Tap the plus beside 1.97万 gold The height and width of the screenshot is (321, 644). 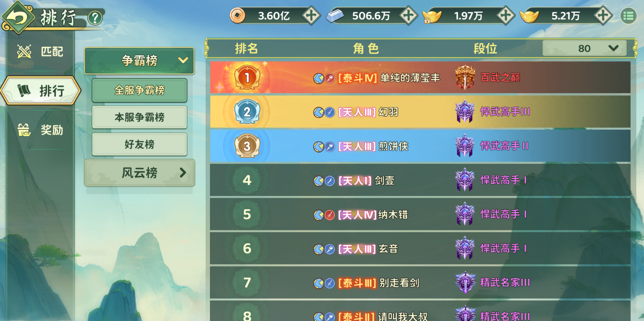(506, 16)
